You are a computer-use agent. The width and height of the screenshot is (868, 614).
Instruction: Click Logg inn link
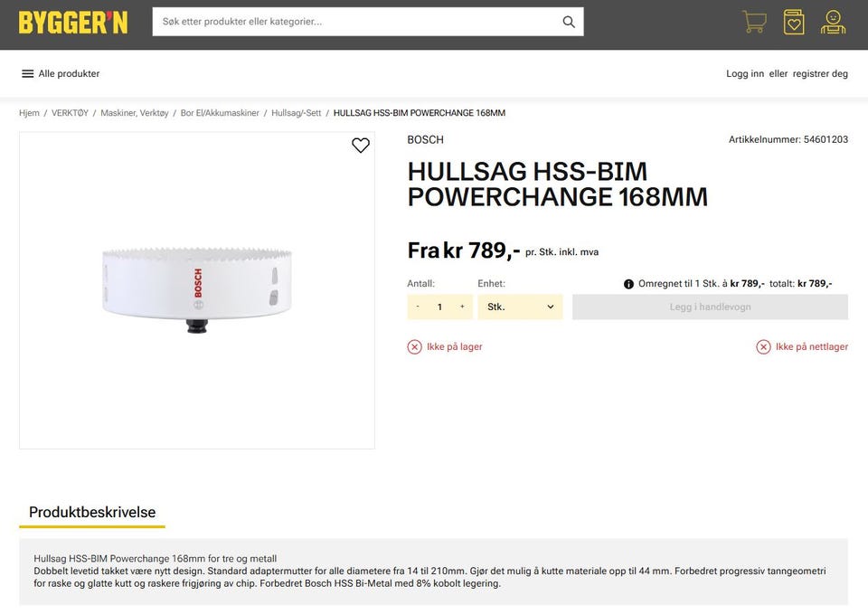click(x=745, y=74)
